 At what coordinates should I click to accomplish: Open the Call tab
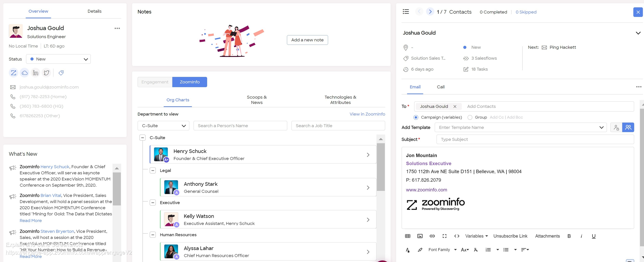click(440, 87)
